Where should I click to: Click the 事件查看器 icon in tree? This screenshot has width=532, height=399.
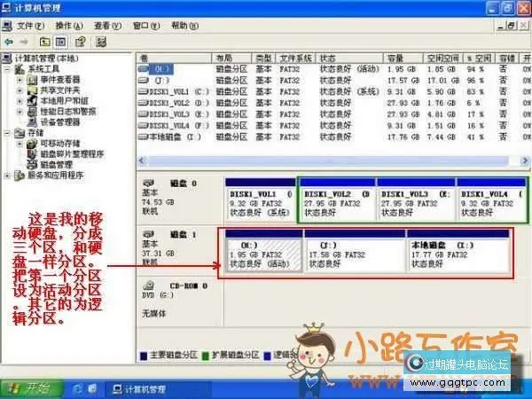click(32, 80)
